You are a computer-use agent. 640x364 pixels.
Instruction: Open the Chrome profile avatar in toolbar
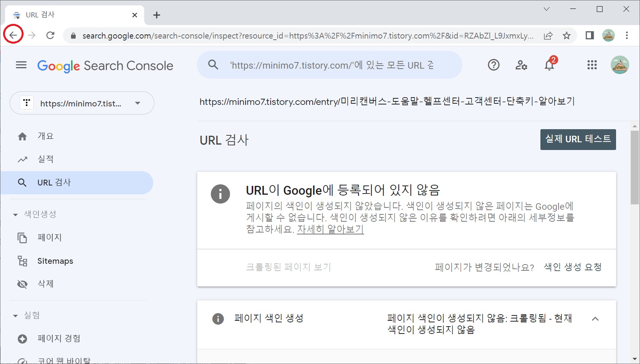608,35
